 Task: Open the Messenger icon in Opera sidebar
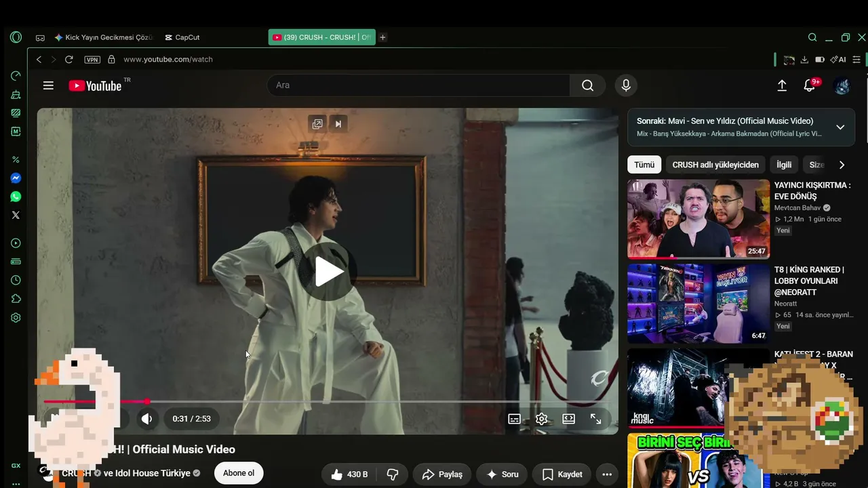pos(16,178)
